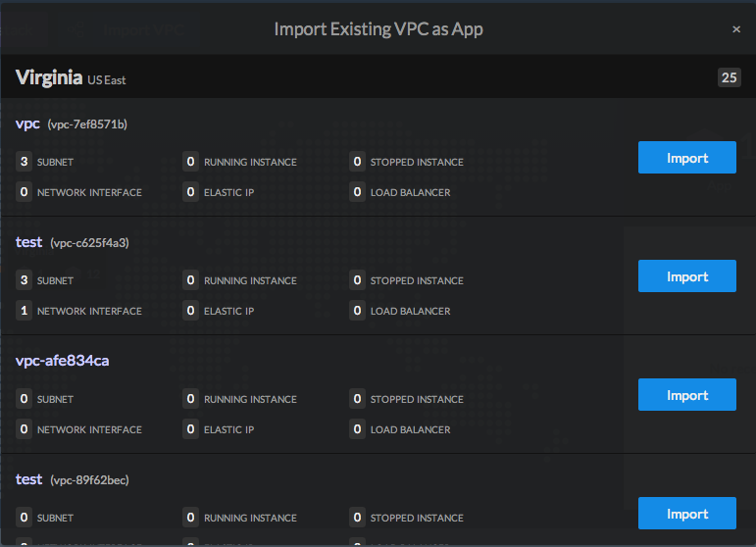Click ELASTIC IP label of vpc-afe834ca
Viewport: 756px width, 547px height.
click(x=229, y=430)
